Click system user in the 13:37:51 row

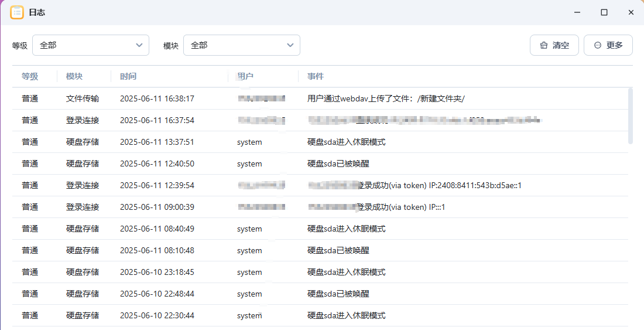(249, 142)
